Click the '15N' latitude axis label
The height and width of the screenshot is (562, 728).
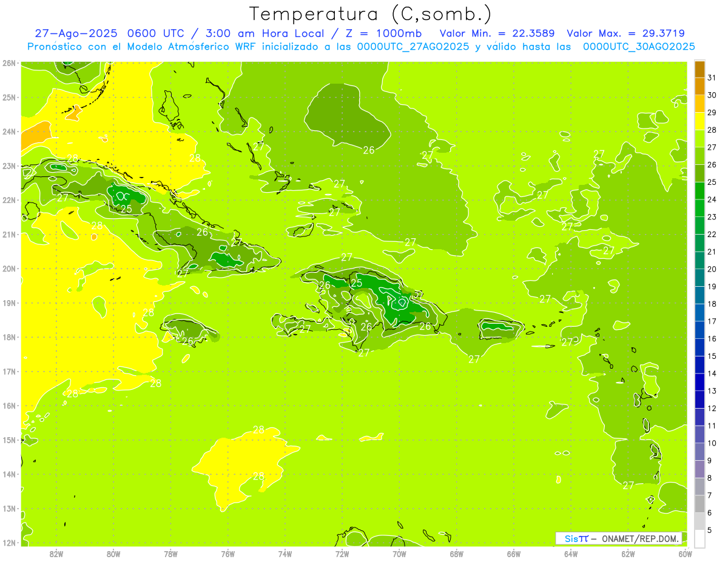point(9,440)
